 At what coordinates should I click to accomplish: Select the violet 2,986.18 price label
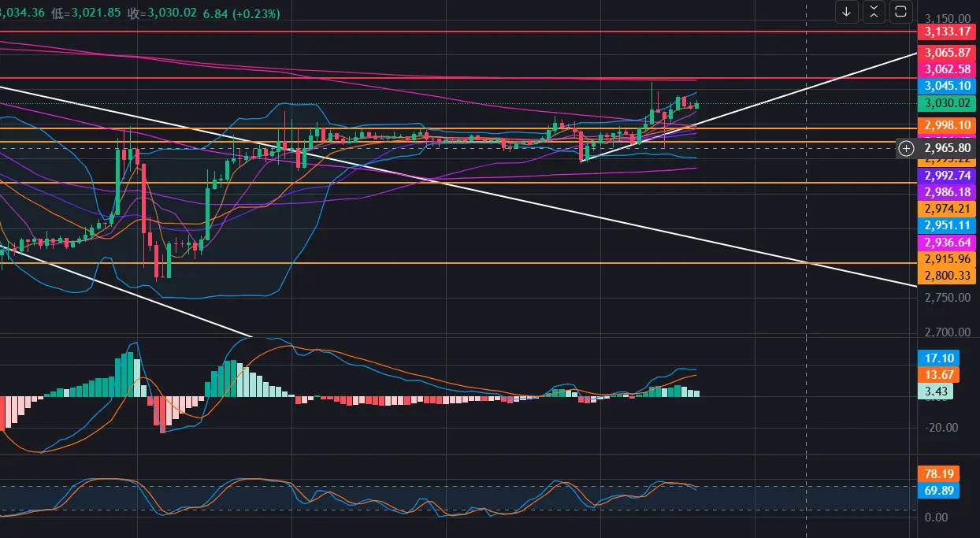tap(946, 192)
